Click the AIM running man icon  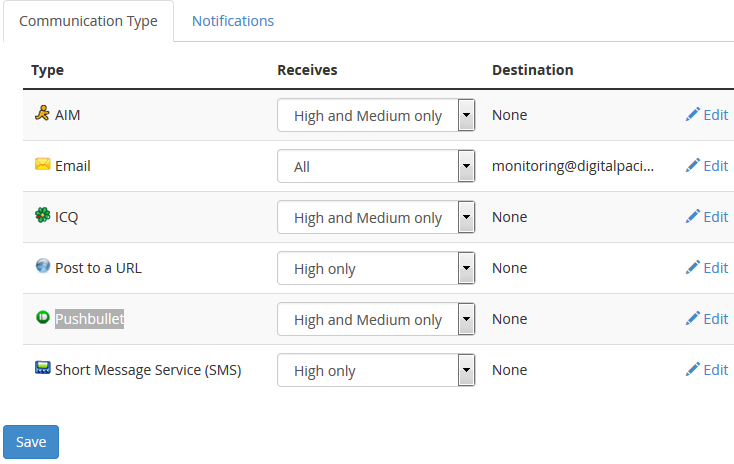[42, 113]
